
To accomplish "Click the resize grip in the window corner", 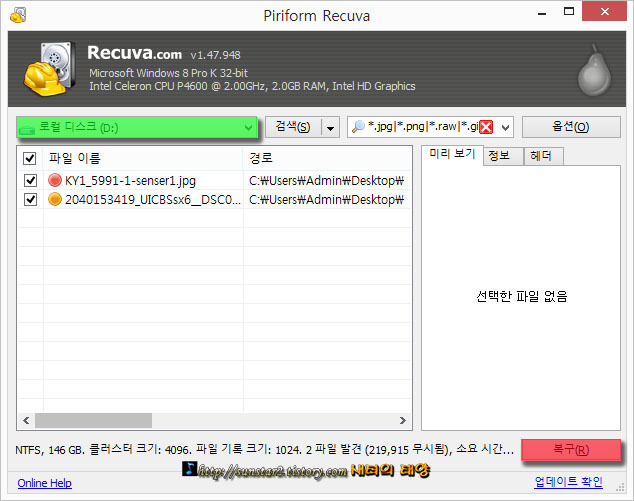I will (x=620, y=488).
